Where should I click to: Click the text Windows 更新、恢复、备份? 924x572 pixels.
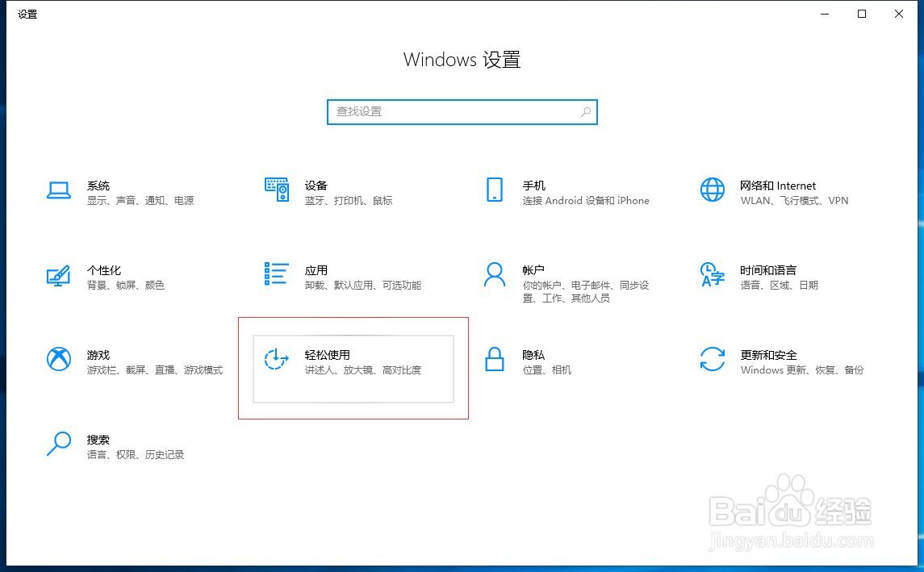pyautogui.click(x=802, y=370)
